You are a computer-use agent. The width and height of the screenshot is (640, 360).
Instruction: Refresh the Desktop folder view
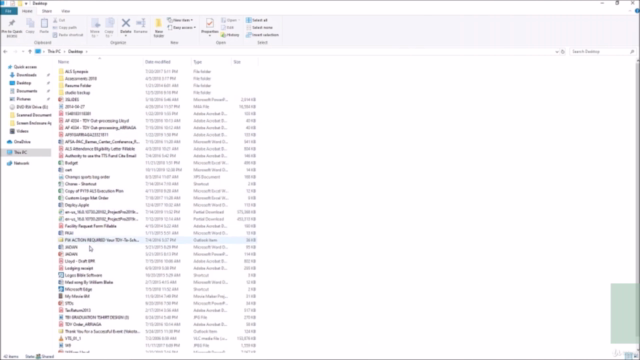[563, 51]
